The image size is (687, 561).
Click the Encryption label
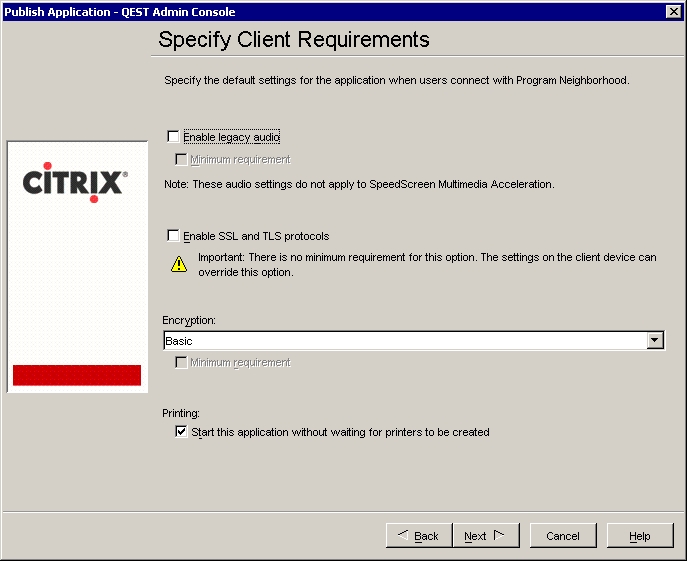pos(189,320)
